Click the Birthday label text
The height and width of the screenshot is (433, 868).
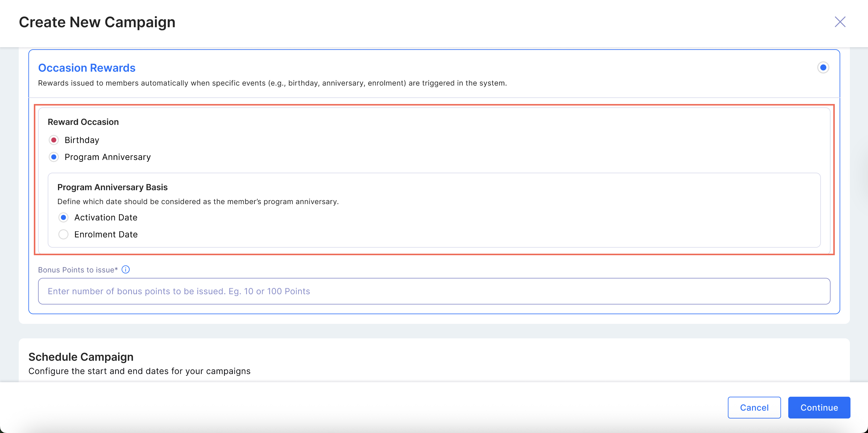[82, 140]
